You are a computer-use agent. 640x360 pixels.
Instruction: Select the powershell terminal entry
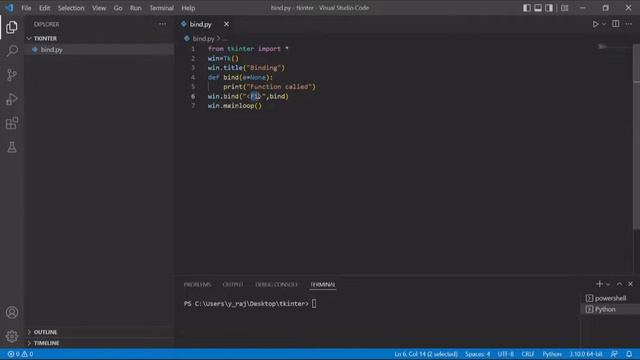tap(610, 298)
